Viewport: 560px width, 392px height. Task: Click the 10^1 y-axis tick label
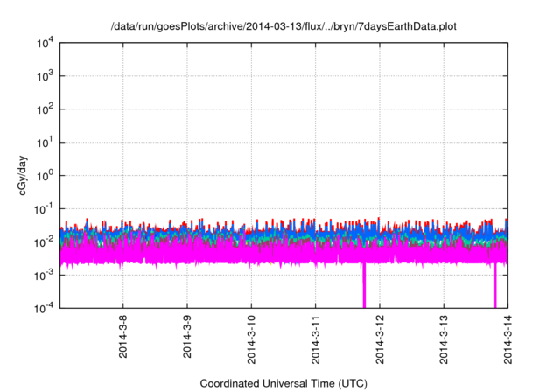pyautogui.click(x=45, y=143)
